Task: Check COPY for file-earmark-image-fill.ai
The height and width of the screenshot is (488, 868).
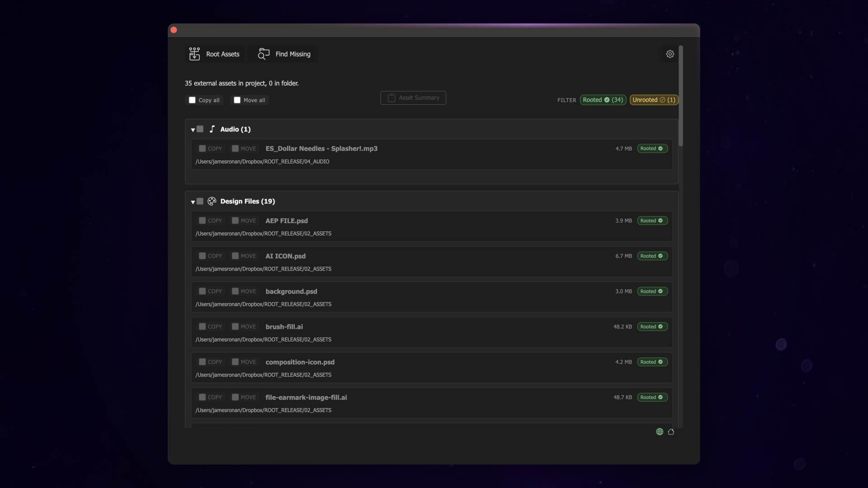Action: click(x=202, y=397)
